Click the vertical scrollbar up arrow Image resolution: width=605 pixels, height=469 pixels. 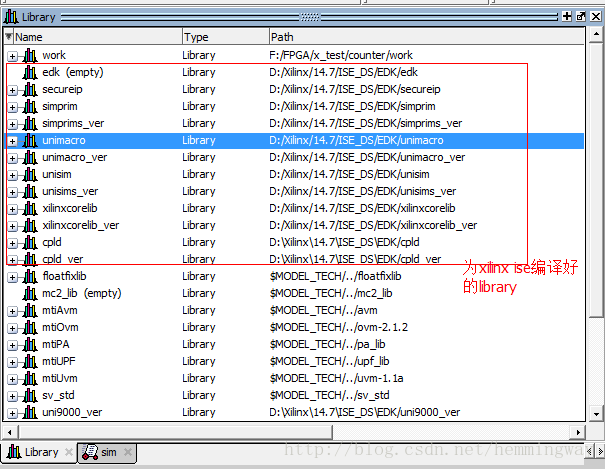point(596,34)
